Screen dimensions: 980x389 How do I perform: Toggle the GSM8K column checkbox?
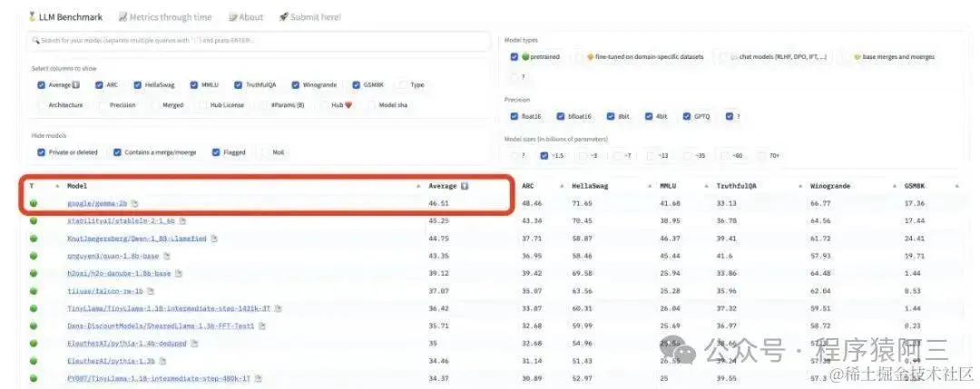tap(356, 85)
